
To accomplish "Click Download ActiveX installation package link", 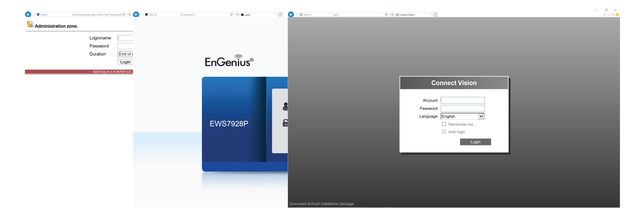I will pos(321,204).
